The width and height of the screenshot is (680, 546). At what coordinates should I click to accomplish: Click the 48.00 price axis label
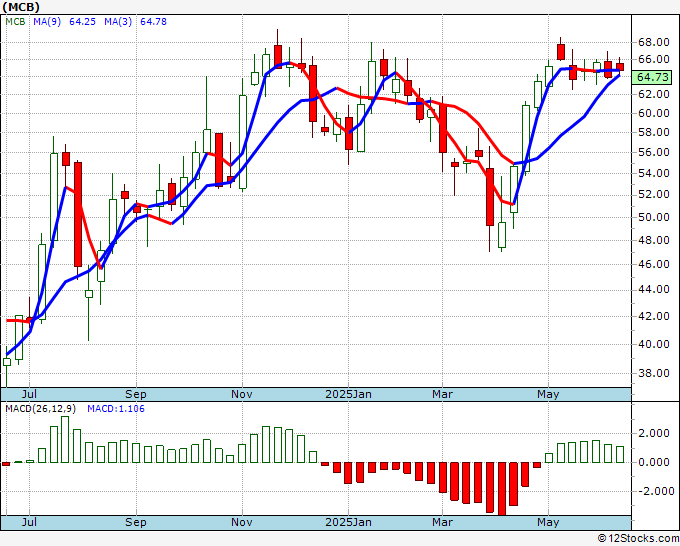pos(653,240)
